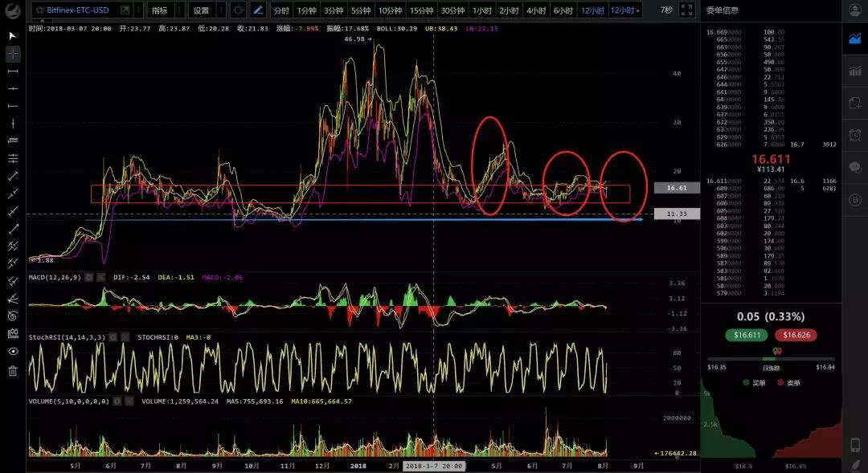Open the bar-chart panel icon in right sidebar
The height and width of the screenshot is (473, 868).
point(855,71)
